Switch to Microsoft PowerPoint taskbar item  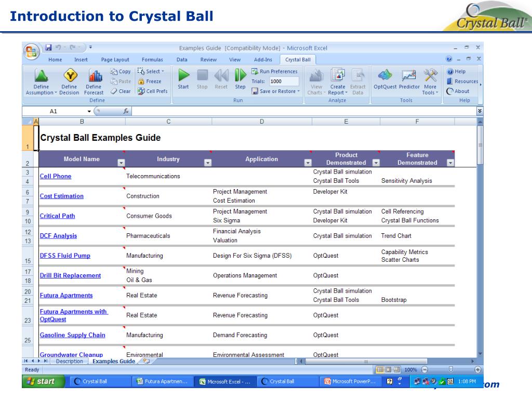click(x=351, y=382)
